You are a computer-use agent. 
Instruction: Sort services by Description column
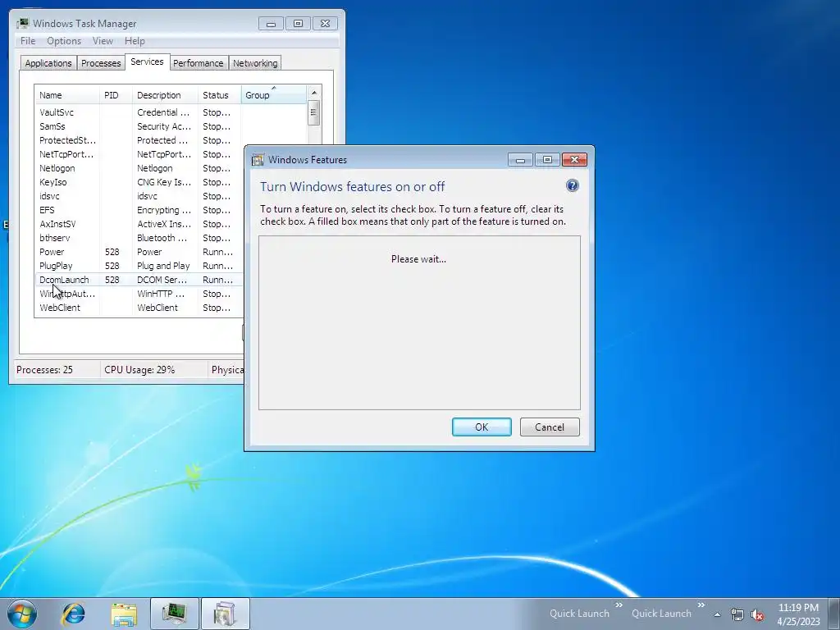pos(166,95)
